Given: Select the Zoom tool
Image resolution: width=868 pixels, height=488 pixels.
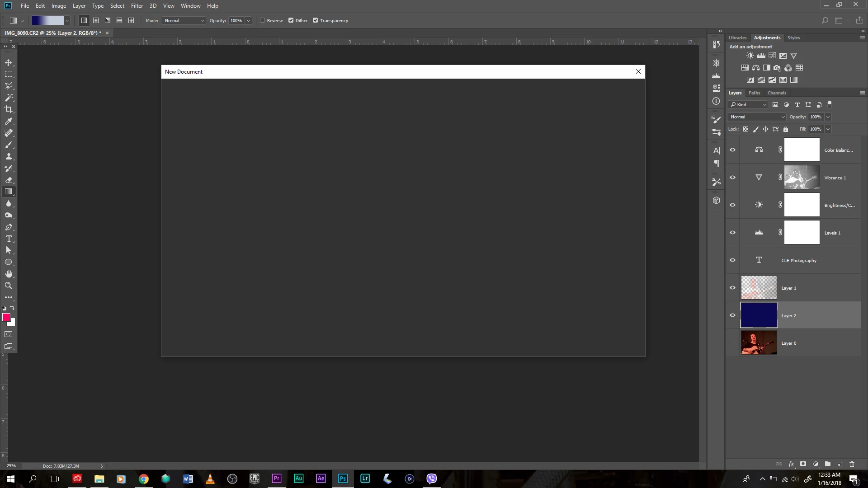Looking at the screenshot, I should pyautogui.click(x=9, y=286).
